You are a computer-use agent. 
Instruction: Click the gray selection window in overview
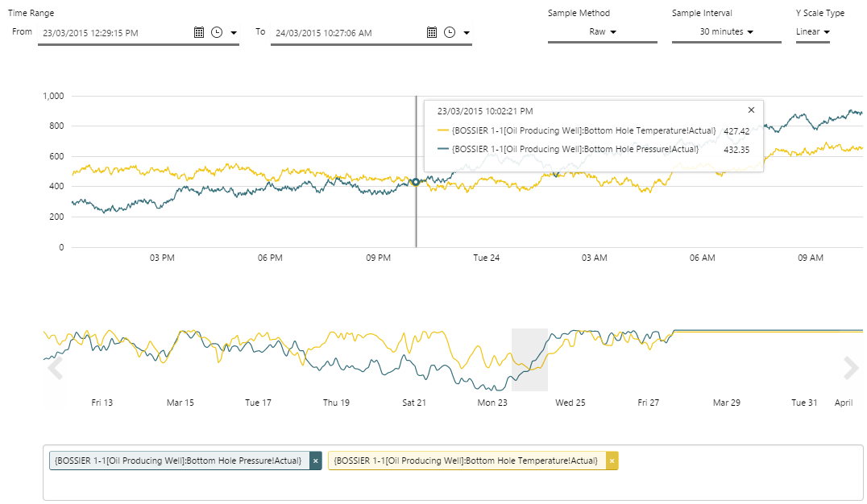pos(529,359)
